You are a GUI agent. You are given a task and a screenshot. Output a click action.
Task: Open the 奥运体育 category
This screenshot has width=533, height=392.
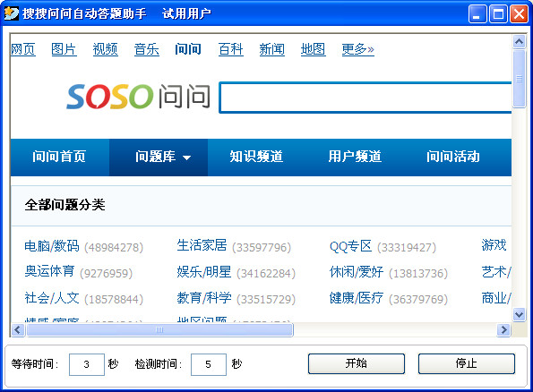[49, 271]
